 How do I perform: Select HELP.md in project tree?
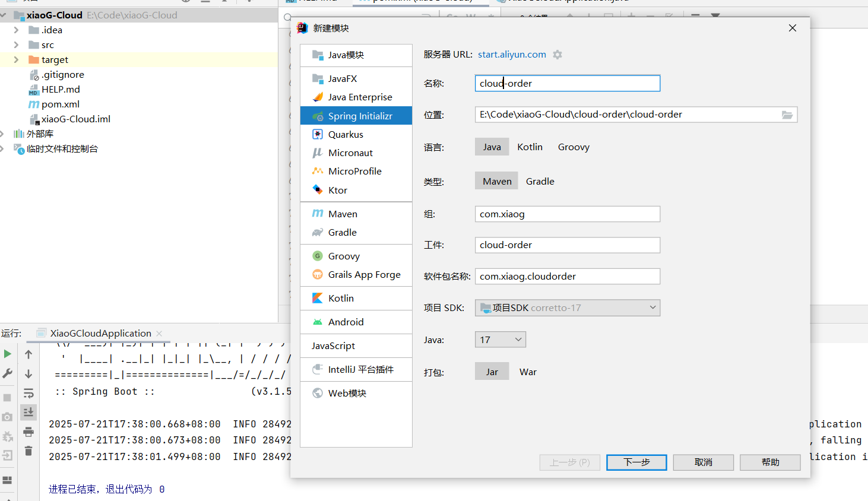[x=60, y=89]
